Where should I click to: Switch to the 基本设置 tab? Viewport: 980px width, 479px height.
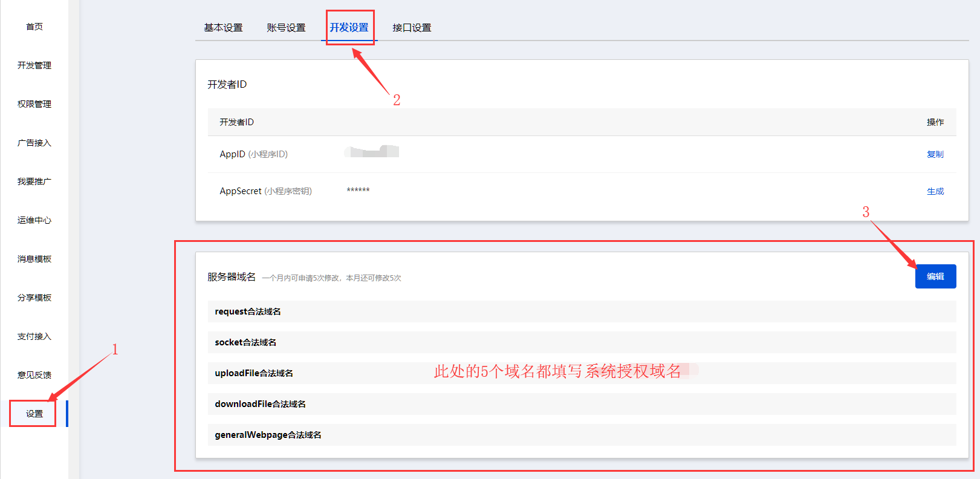[x=223, y=28]
